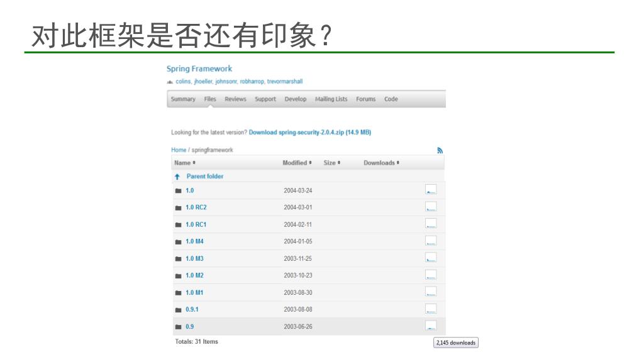
Task: Open the 1.0 RC2 folder link
Action: 196,207
